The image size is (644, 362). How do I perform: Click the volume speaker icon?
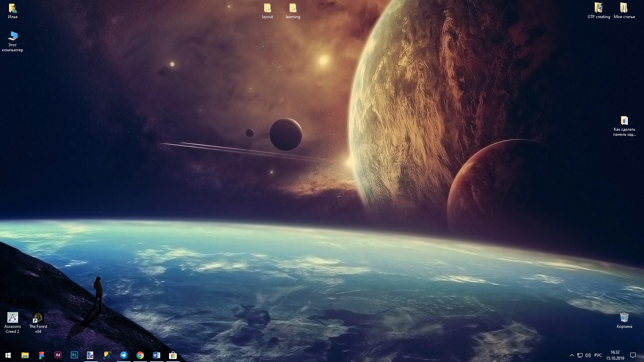588,355
